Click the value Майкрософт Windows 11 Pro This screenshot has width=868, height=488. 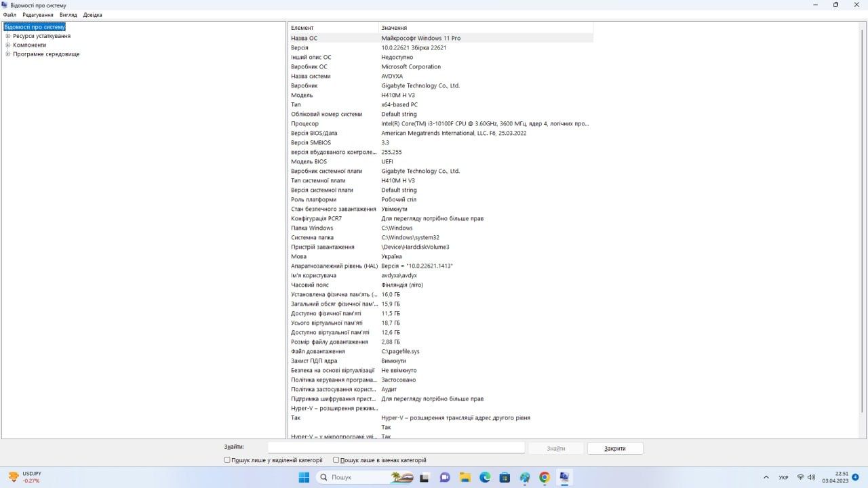click(420, 38)
